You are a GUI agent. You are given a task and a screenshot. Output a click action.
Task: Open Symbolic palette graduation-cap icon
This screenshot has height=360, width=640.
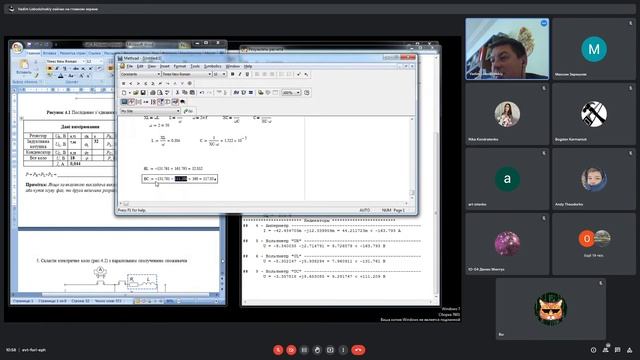182,102
